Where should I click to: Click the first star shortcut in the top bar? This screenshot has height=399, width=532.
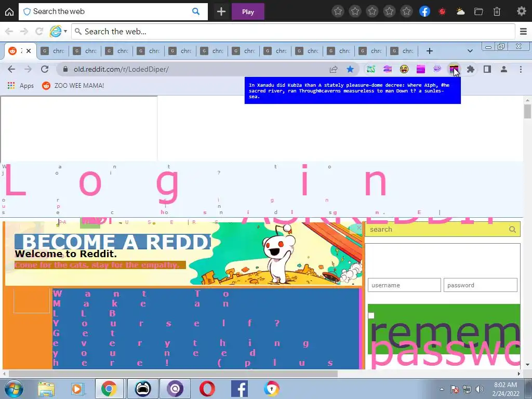[x=338, y=11]
